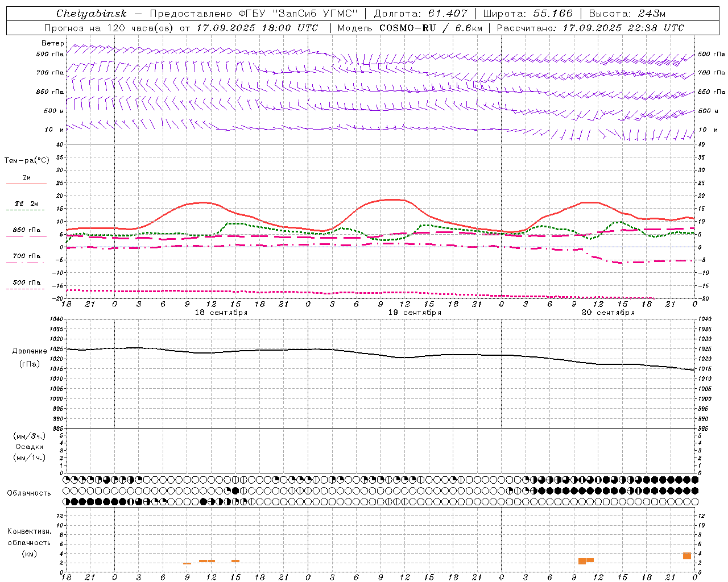Select the model label "COSMO-RU / 6.6км"
The image size is (728, 582).
431,28
